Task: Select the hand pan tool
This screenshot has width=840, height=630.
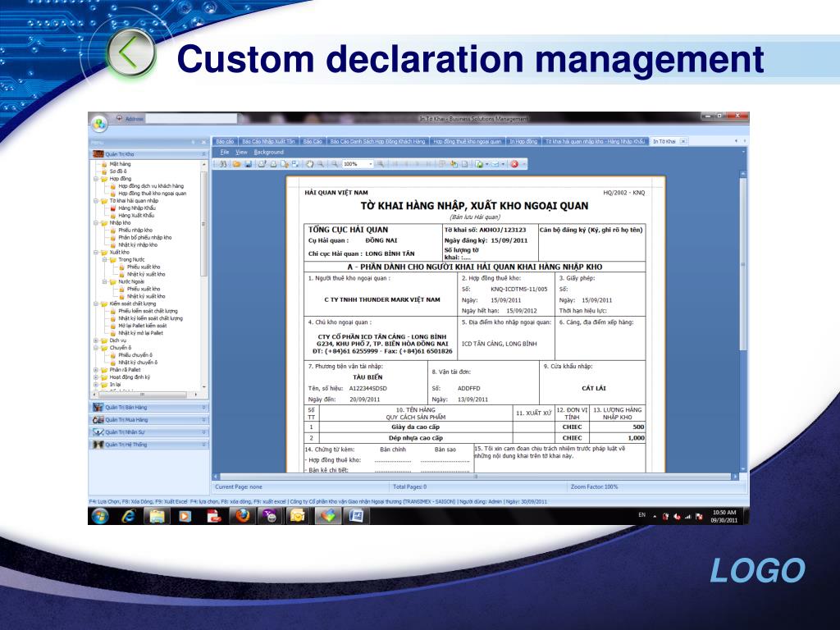Action: tap(309, 164)
